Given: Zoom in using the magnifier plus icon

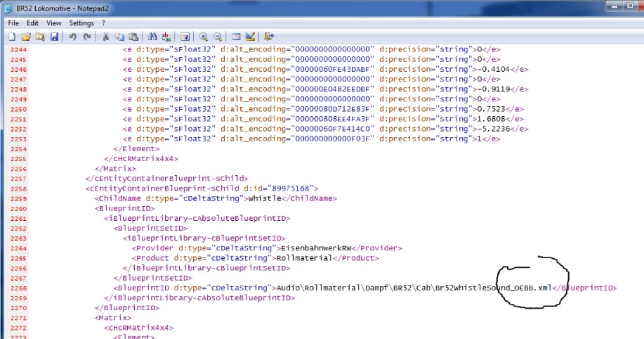Looking at the screenshot, I should [204, 37].
